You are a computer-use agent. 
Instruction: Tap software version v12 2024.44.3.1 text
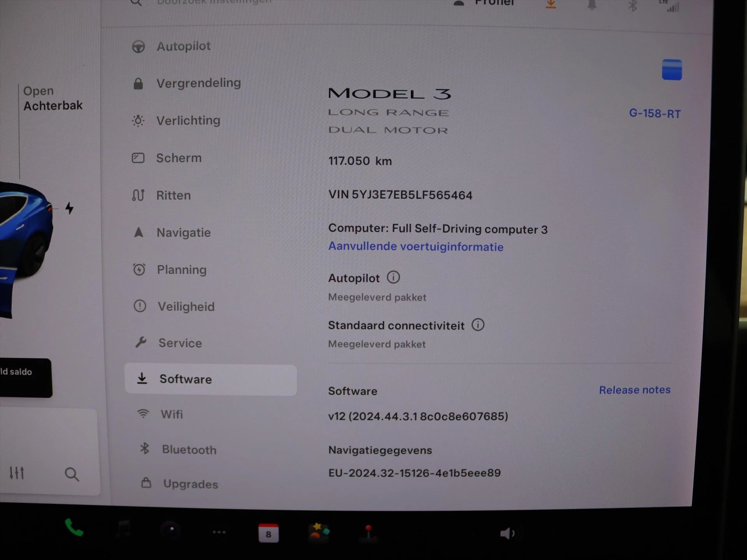pos(418,416)
